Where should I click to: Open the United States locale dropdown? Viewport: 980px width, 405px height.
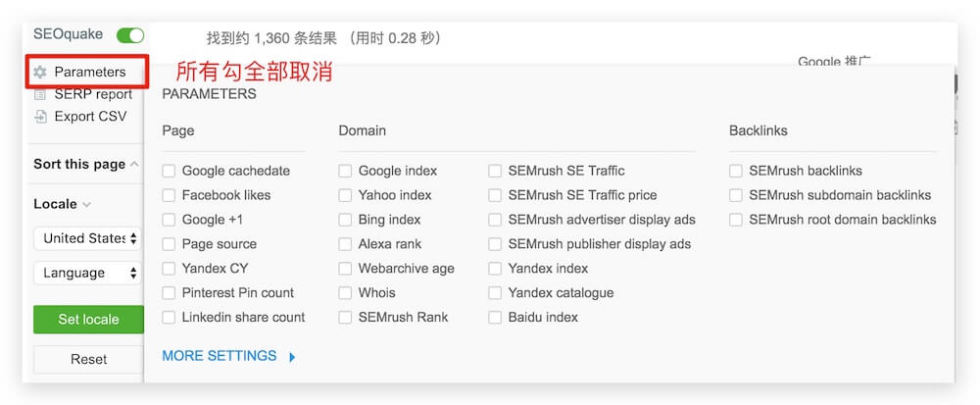click(88, 238)
